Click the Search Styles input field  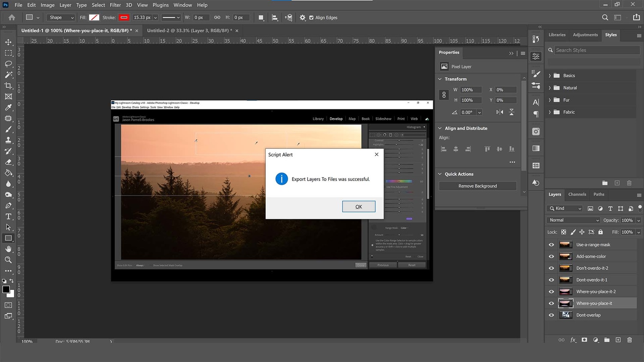pyautogui.click(x=597, y=50)
